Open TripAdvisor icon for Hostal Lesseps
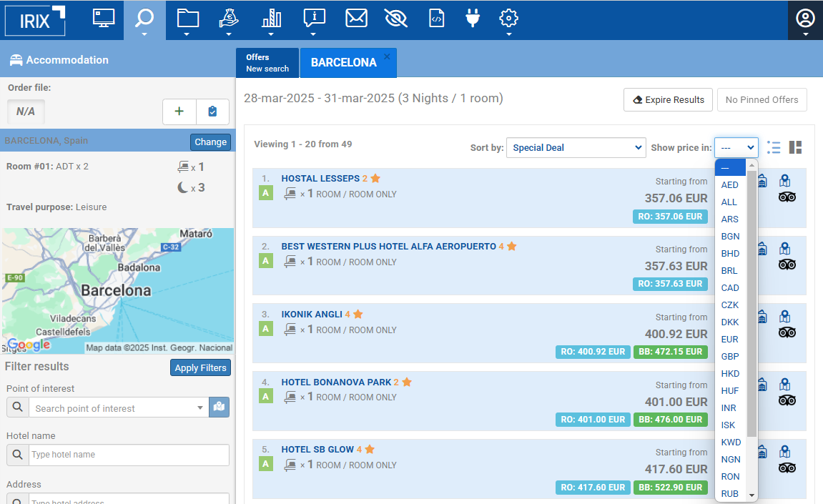Viewport: 823px width, 504px height. click(x=787, y=197)
